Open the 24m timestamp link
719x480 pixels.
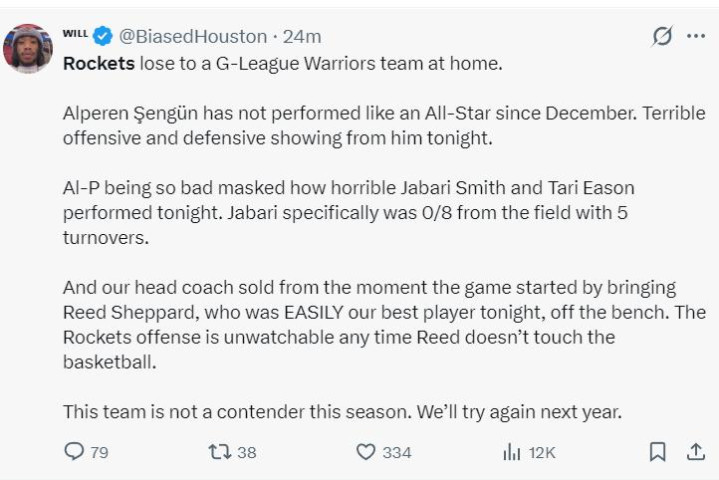coord(302,36)
